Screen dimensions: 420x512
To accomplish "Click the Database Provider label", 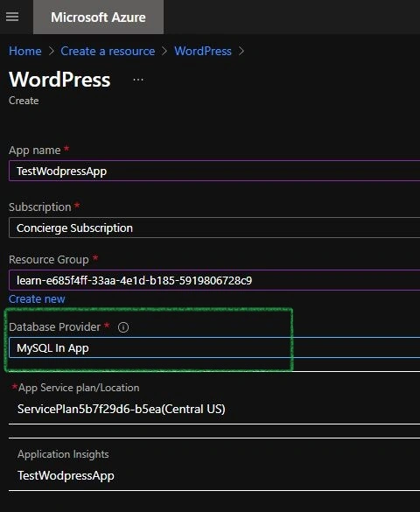I will coord(54,326).
